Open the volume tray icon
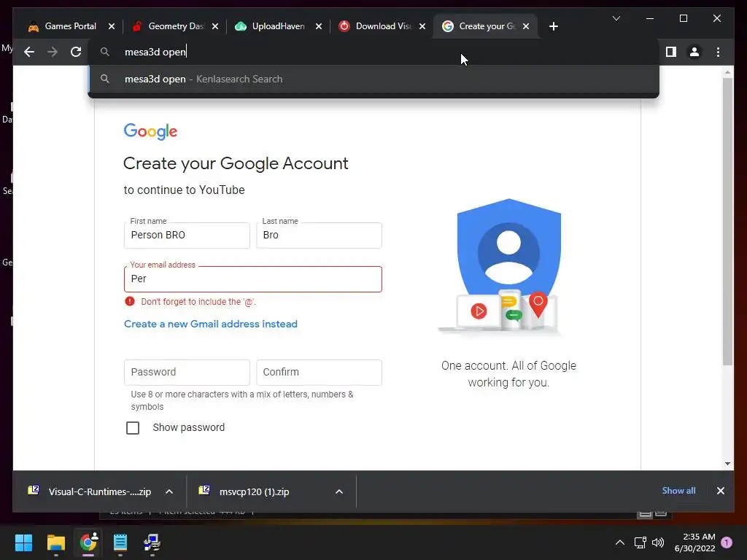This screenshot has height=560, width=747. [658, 542]
